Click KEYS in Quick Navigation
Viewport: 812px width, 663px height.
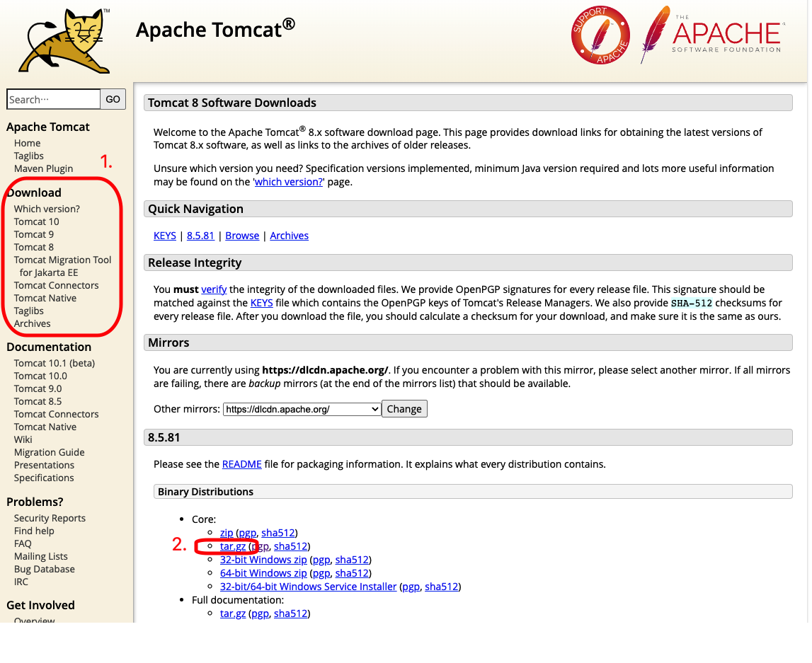(x=165, y=236)
